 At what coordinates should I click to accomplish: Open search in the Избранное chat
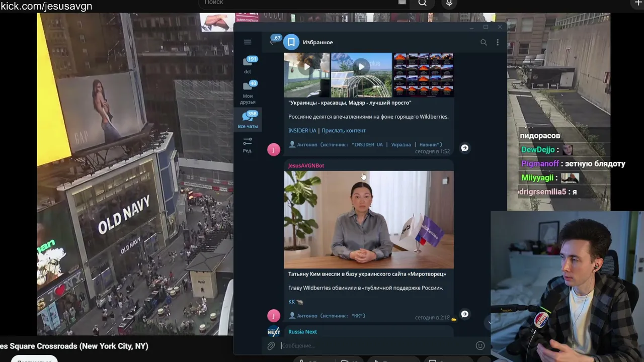(x=484, y=42)
